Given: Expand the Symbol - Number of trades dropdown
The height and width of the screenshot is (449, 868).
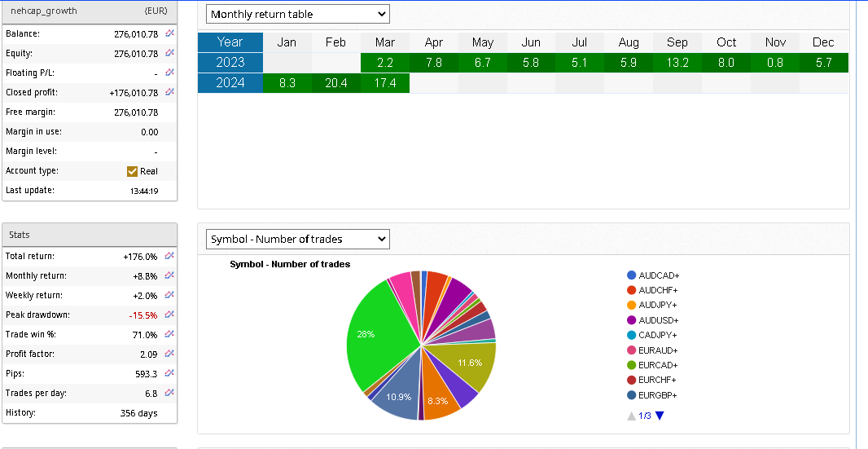Looking at the screenshot, I should 297,239.
